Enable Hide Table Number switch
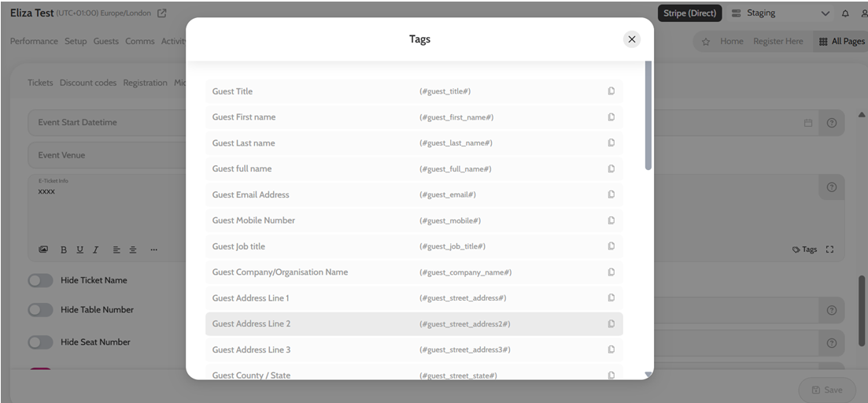The image size is (868, 403). tap(40, 310)
